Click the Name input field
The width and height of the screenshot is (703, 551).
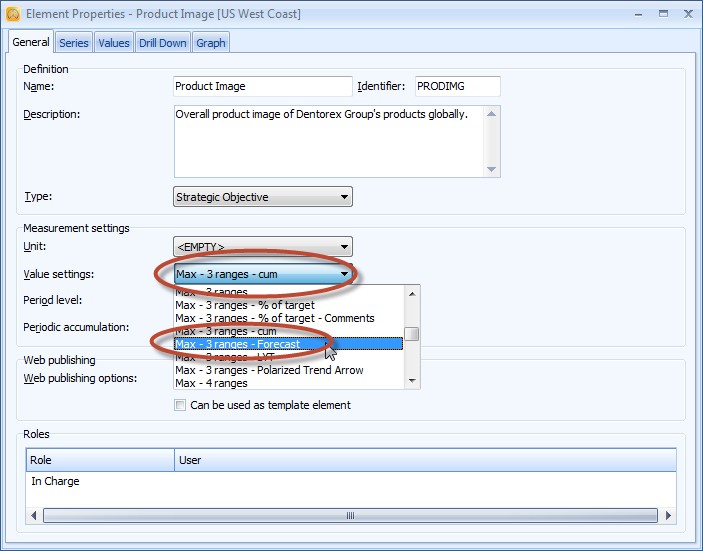tap(262, 87)
